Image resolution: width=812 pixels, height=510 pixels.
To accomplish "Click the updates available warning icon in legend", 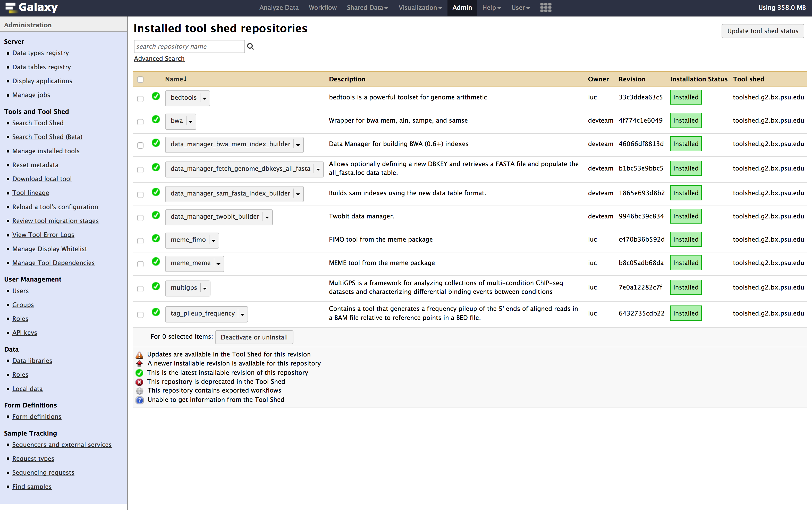I will [139, 355].
